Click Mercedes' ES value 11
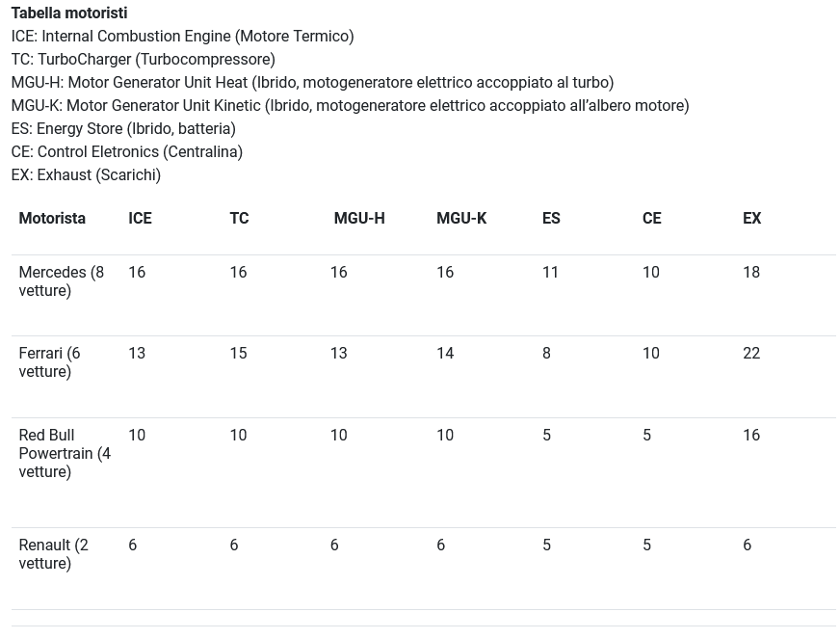Viewport: 840px width, 639px height. coord(550,273)
